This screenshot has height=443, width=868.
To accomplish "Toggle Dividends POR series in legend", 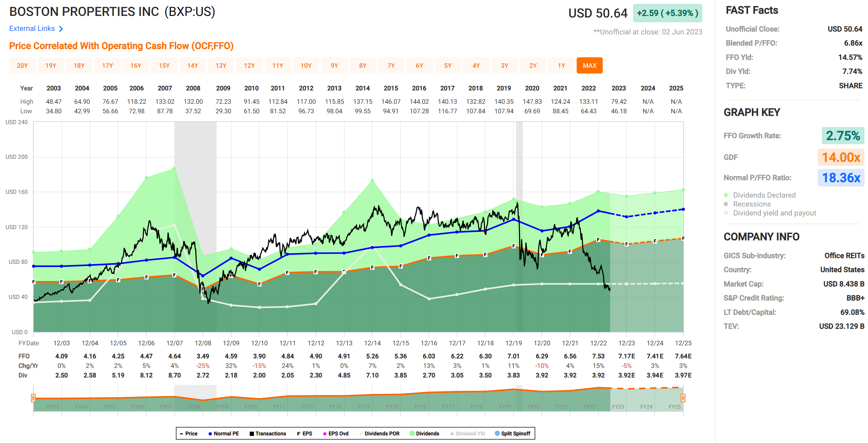I will pyautogui.click(x=380, y=433).
